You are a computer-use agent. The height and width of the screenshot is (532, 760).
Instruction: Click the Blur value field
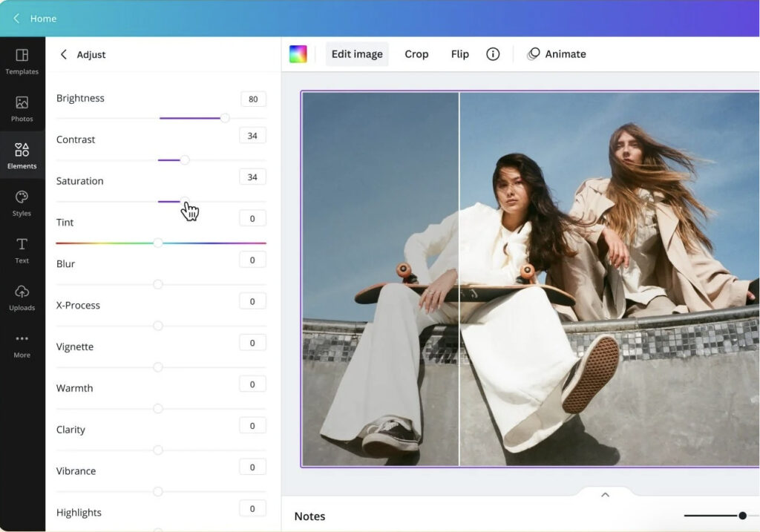[252, 260]
